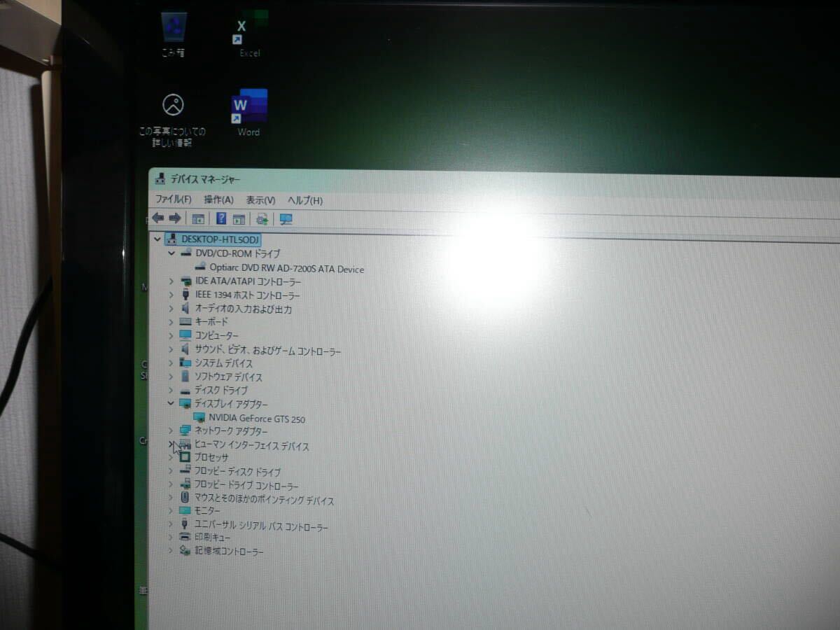Image resolution: width=840 pixels, height=630 pixels.
Task: Click the icon beside ネットワーク アダプター
Action: 185,430
